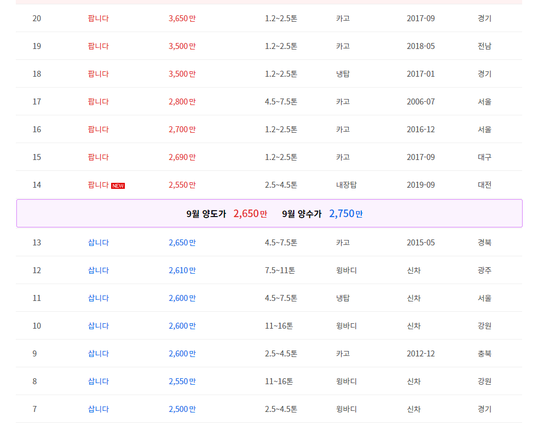Viewport: 533px width, 425px height.
Task: Open the 팝니다 link in row 16
Action: tap(98, 129)
